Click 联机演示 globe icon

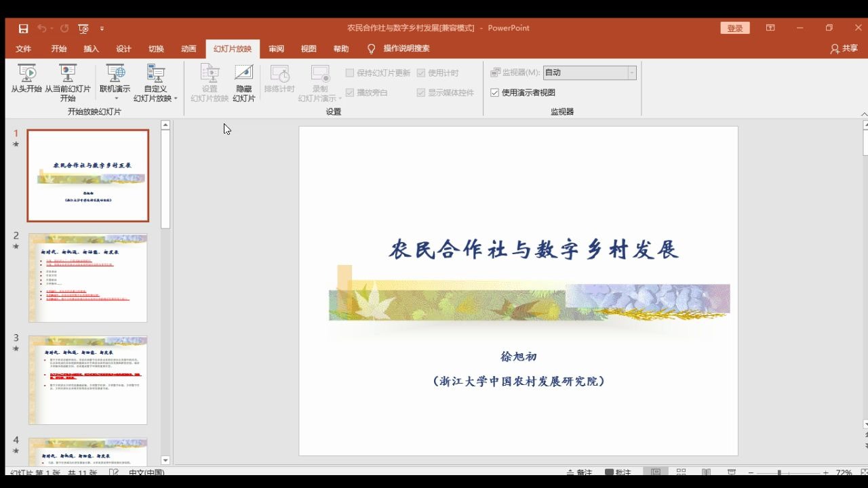pos(115,73)
